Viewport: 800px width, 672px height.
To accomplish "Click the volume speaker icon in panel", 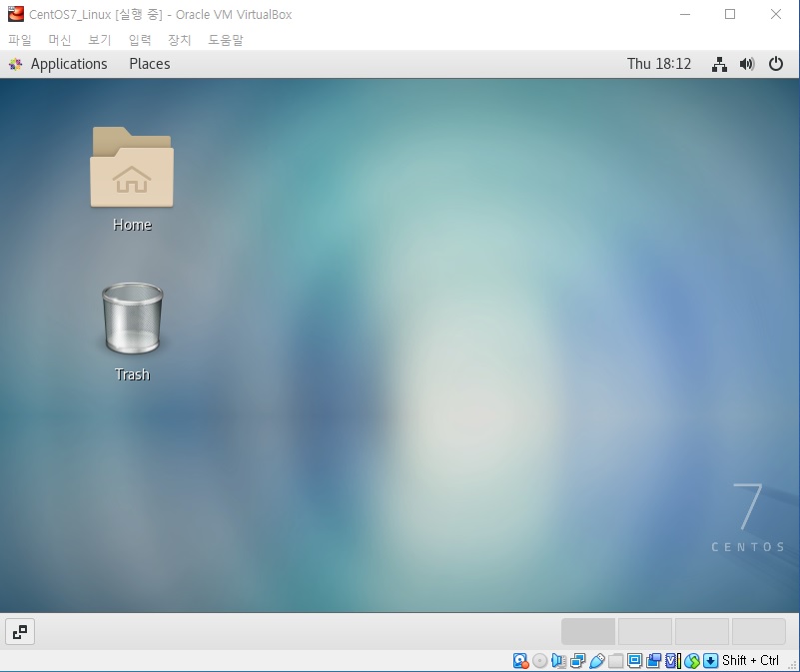I will (x=747, y=64).
